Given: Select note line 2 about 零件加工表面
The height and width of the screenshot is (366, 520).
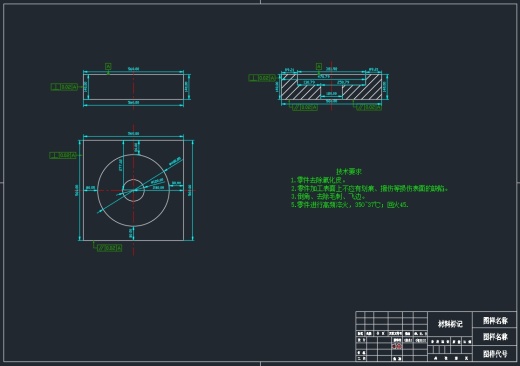Looking at the screenshot, I should (369, 188).
